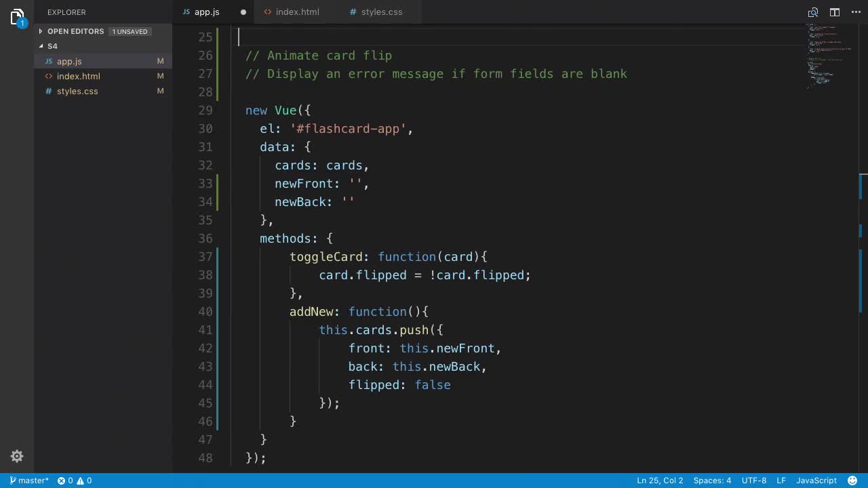
Task: Send feedback via the smiley icon
Action: click(x=852, y=481)
